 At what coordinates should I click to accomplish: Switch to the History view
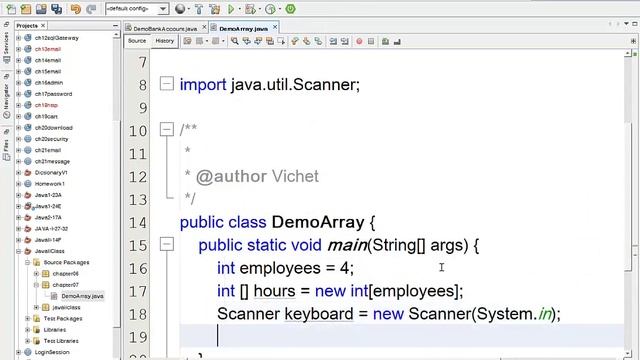click(164, 41)
